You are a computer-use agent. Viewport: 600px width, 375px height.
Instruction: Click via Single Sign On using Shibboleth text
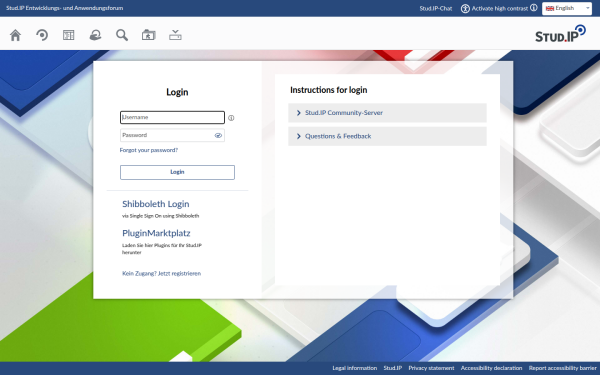coord(161,216)
